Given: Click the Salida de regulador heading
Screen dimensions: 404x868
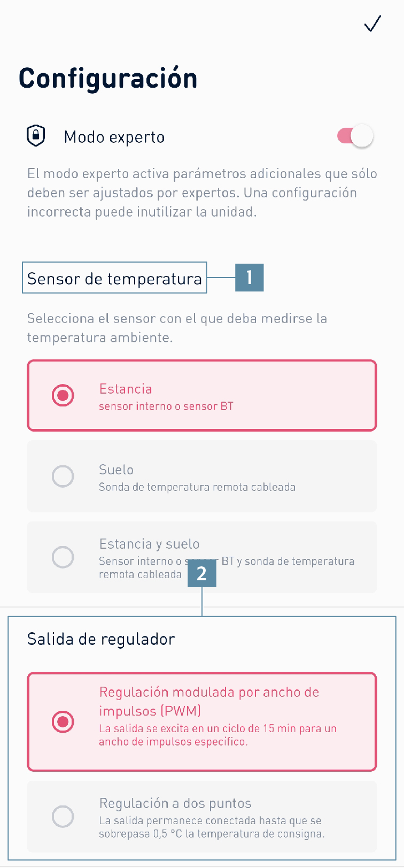Looking at the screenshot, I should (101, 639).
